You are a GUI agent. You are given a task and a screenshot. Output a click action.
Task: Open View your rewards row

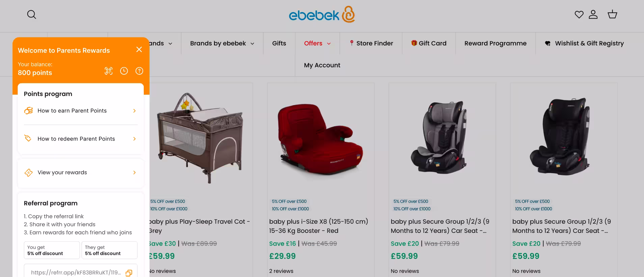pos(81,173)
